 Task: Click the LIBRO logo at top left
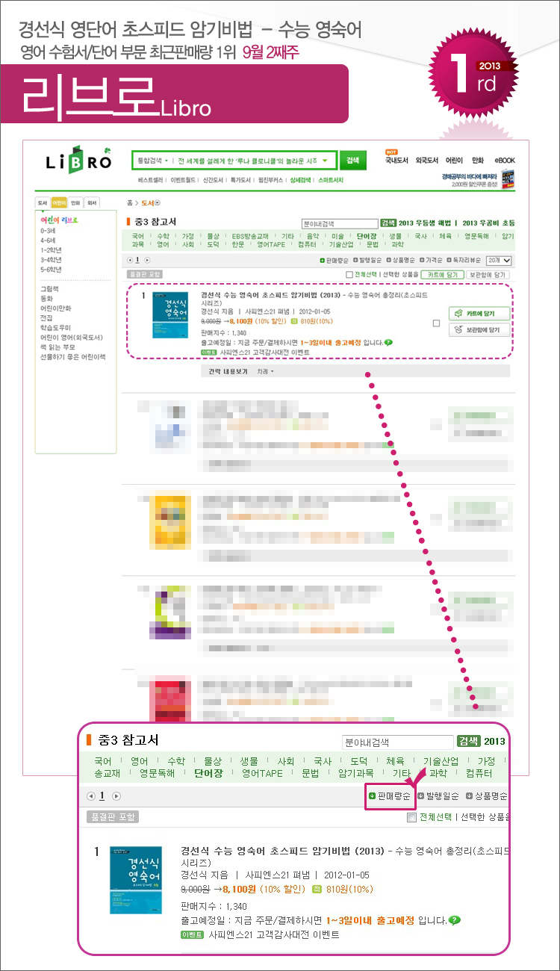78,161
